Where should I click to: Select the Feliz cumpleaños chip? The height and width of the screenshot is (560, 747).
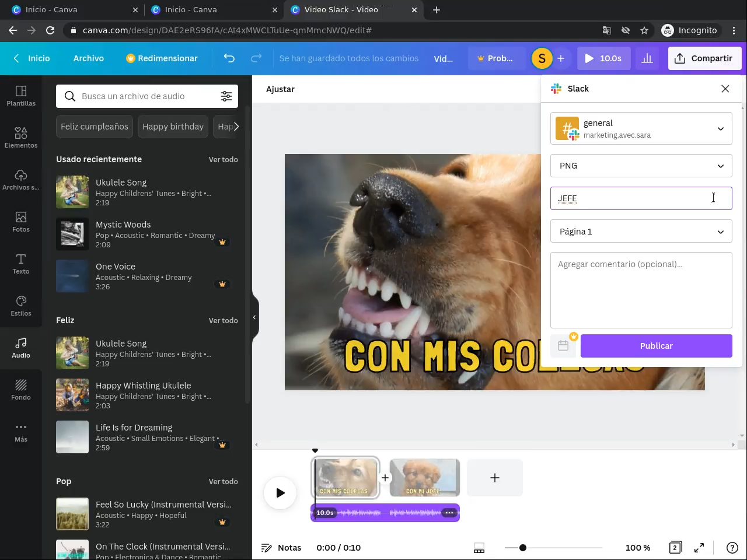(95, 127)
